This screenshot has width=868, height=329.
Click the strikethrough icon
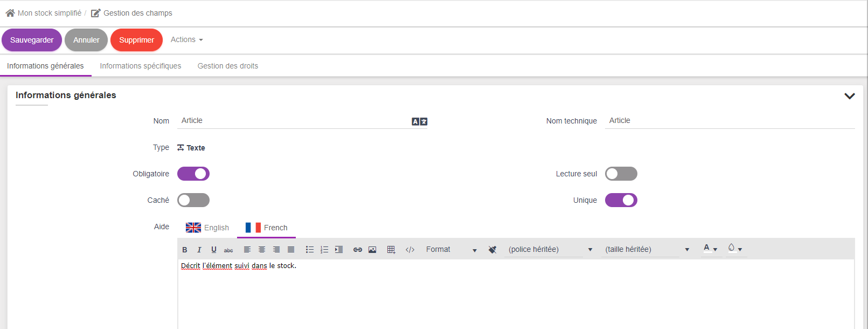pos(228,250)
